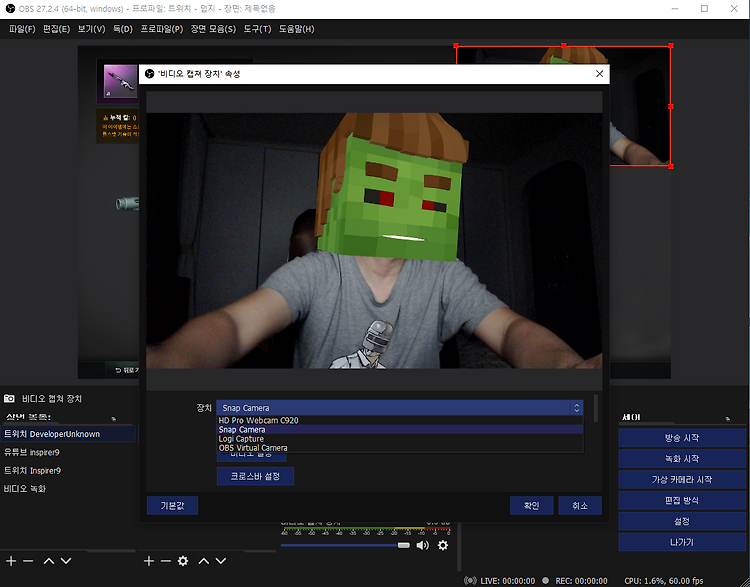The height and width of the screenshot is (587, 750).
Task: Start recording with 녹화 시작
Action: point(682,459)
